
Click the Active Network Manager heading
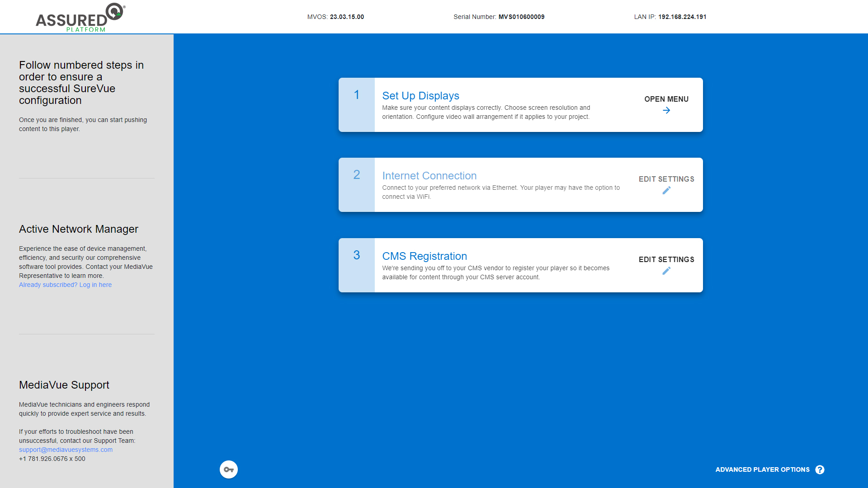pos(79,229)
